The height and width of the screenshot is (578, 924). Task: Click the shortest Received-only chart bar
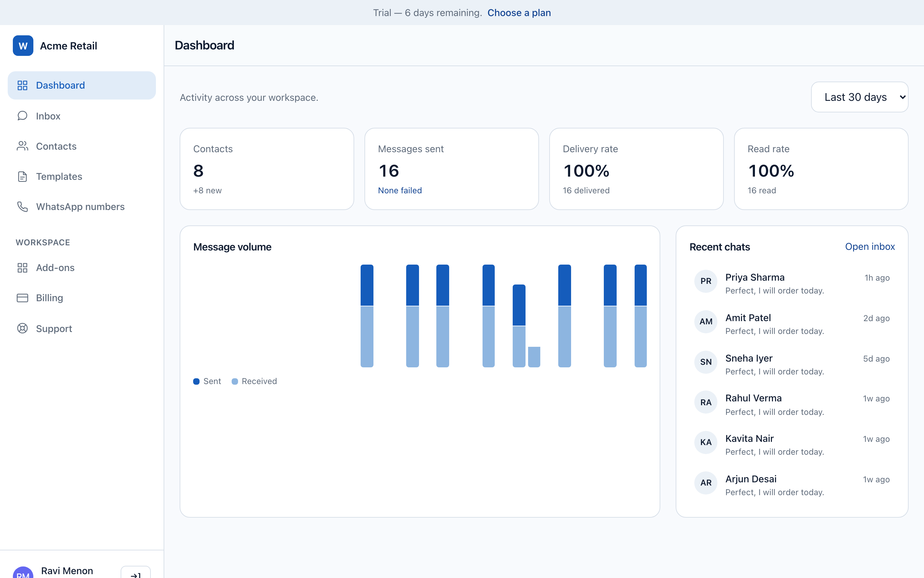(534, 357)
